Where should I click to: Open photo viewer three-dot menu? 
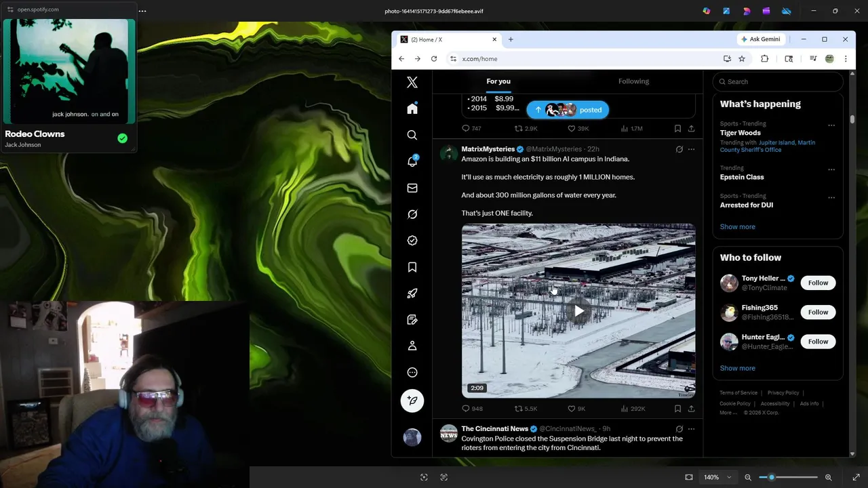coord(142,11)
